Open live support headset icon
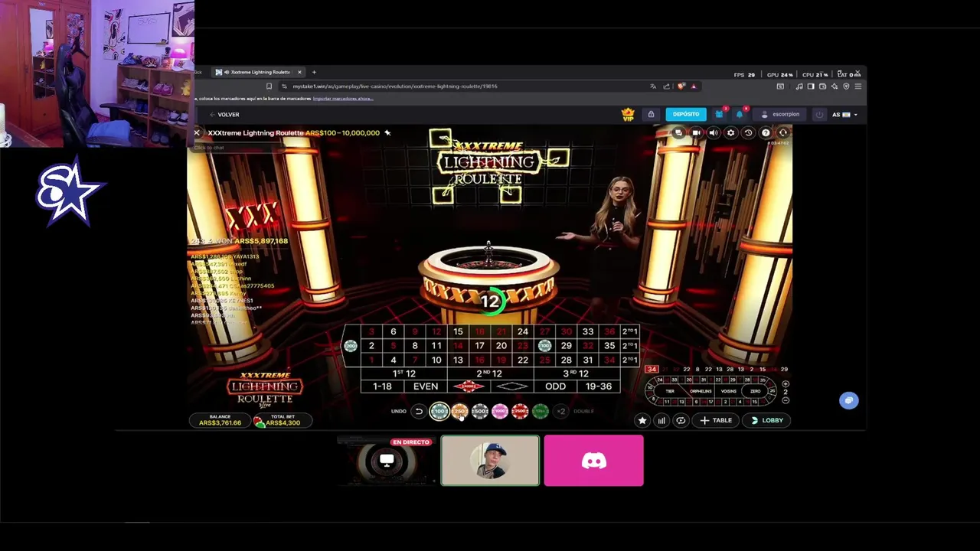The image size is (980, 551). (782, 133)
